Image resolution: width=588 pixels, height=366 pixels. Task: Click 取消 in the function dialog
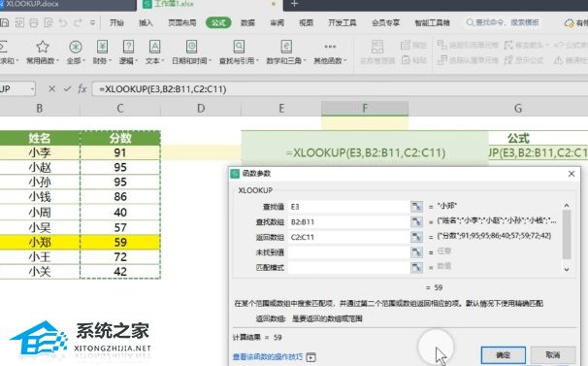tap(553, 355)
